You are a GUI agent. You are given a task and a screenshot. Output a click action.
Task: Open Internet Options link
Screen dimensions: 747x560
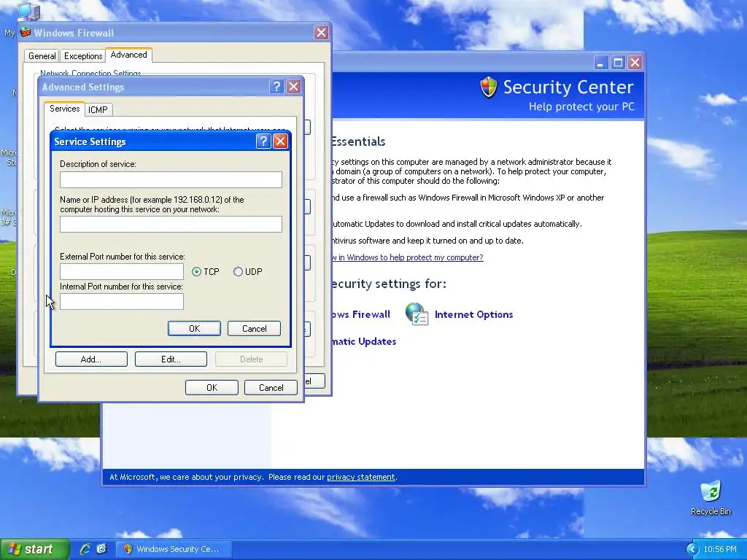pos(473,314)
